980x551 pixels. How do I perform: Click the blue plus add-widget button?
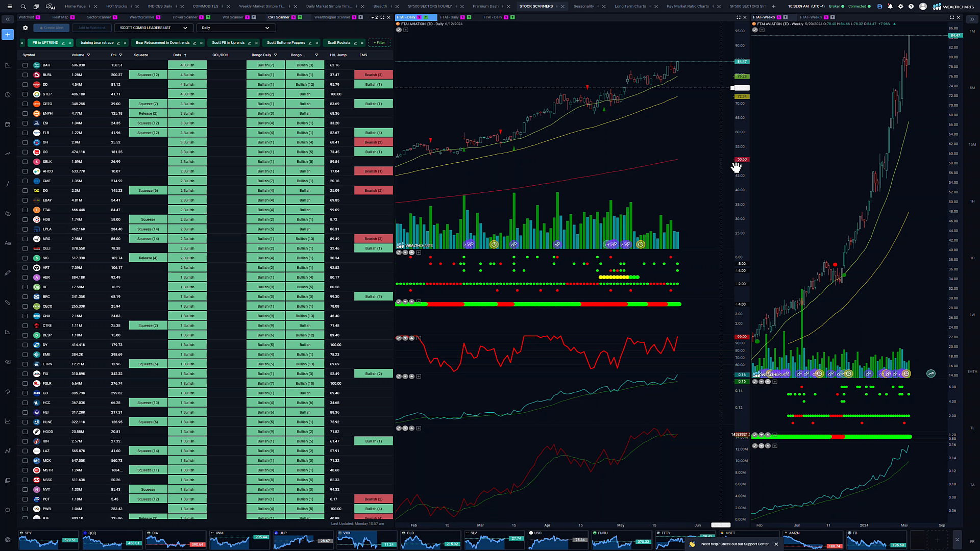[x=8, y=34]
